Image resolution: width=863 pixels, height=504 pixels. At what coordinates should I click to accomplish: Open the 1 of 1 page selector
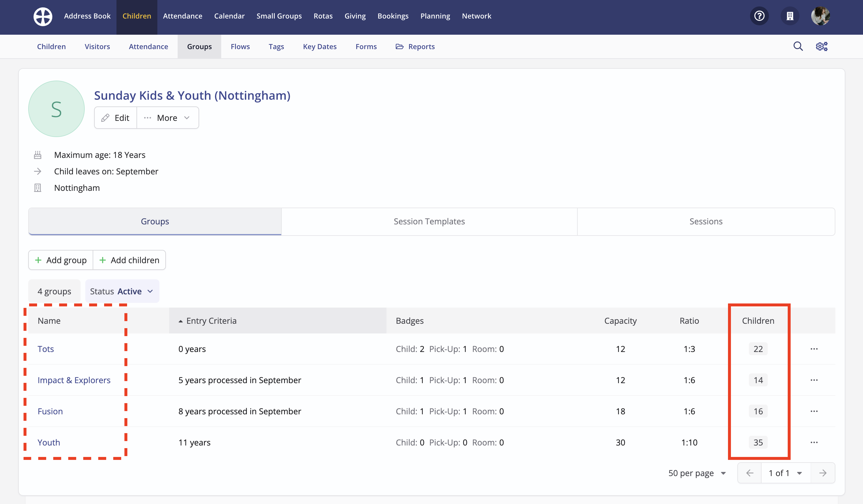click(785, 473)
